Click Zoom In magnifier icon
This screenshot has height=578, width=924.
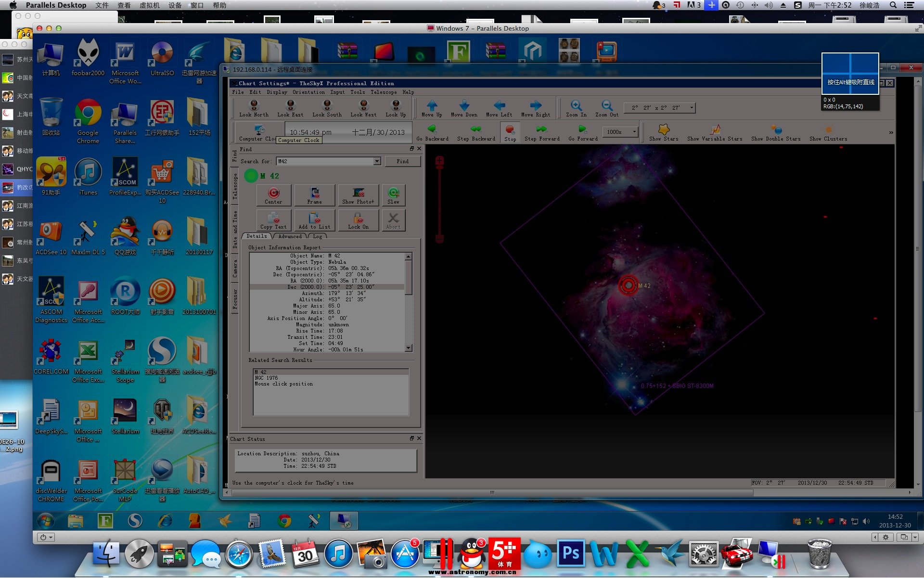click(x=576, y=108)
